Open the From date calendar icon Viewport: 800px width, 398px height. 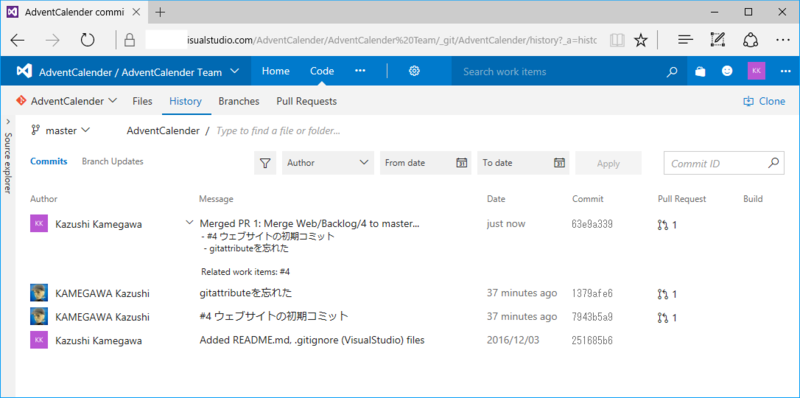coord(461,163)
